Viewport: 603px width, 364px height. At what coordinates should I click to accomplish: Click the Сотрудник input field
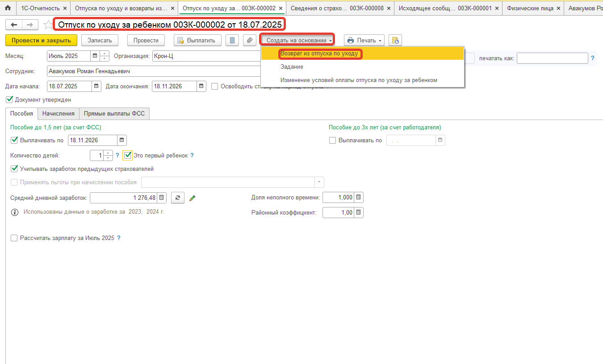152,71
